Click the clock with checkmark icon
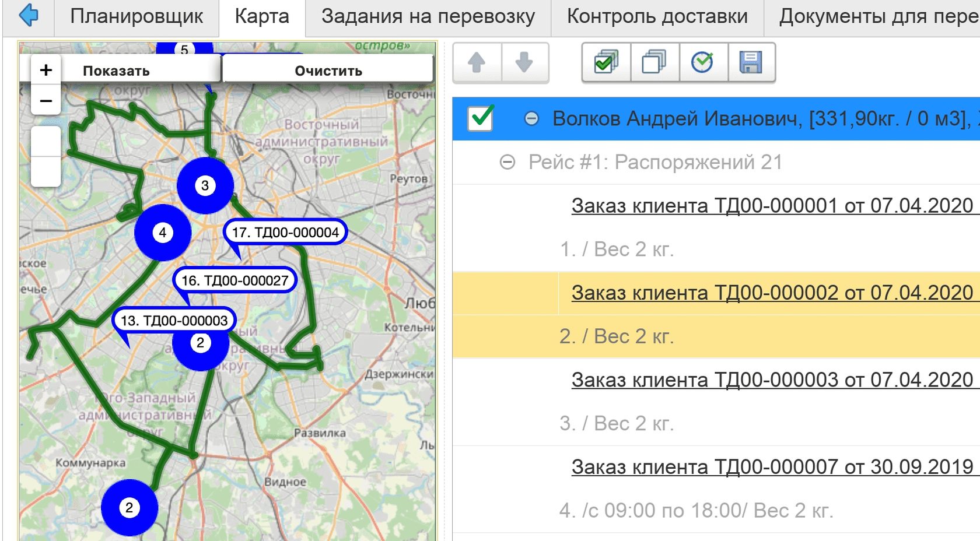This screenshot has height=541, width=980. coord(703,62)
